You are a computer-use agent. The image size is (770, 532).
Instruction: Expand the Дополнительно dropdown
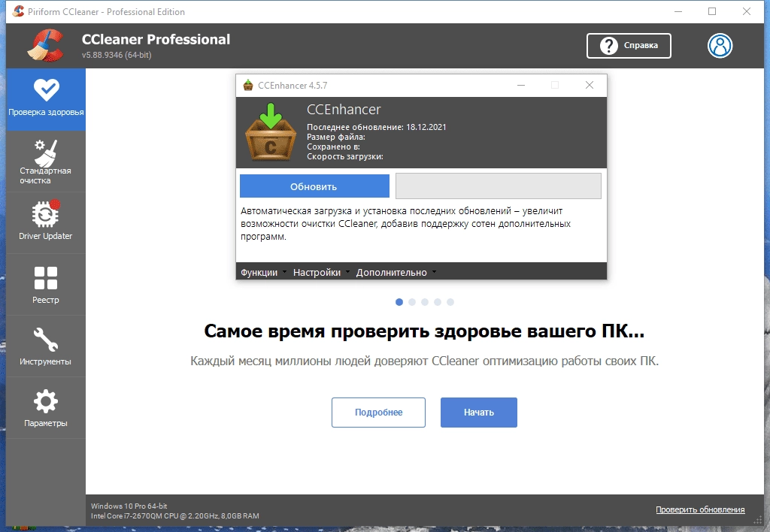(x=396, y=272)
